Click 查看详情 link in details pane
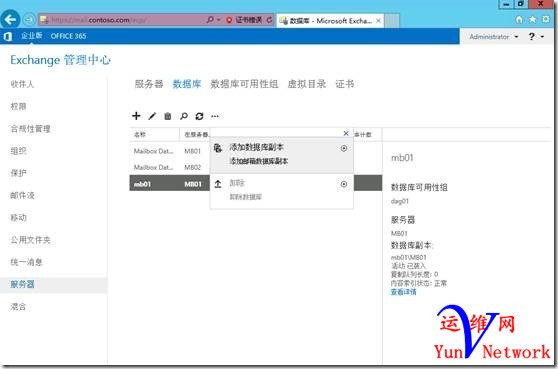The width and height of the screenshot is (558, 369). point(404,292)
